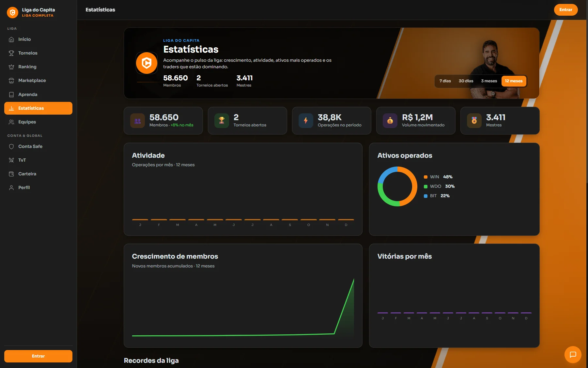588x368 pixels.
Task: Click the Atividade chart title
Action: click(148, 156)
